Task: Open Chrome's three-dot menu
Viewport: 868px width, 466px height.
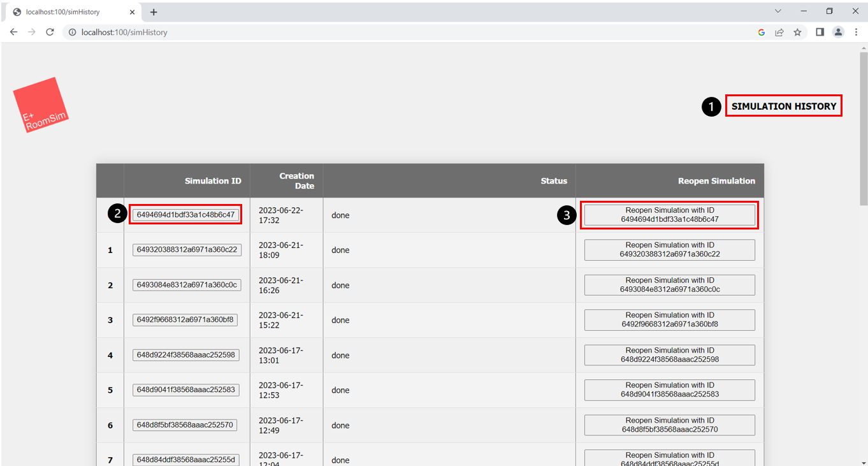Action: click(x=856, y=32)
